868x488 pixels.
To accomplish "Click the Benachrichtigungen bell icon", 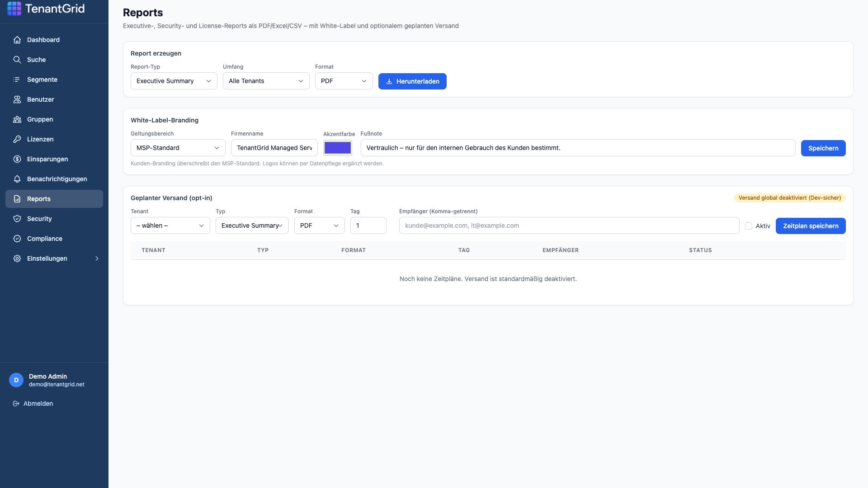I will tap(17, 179).
